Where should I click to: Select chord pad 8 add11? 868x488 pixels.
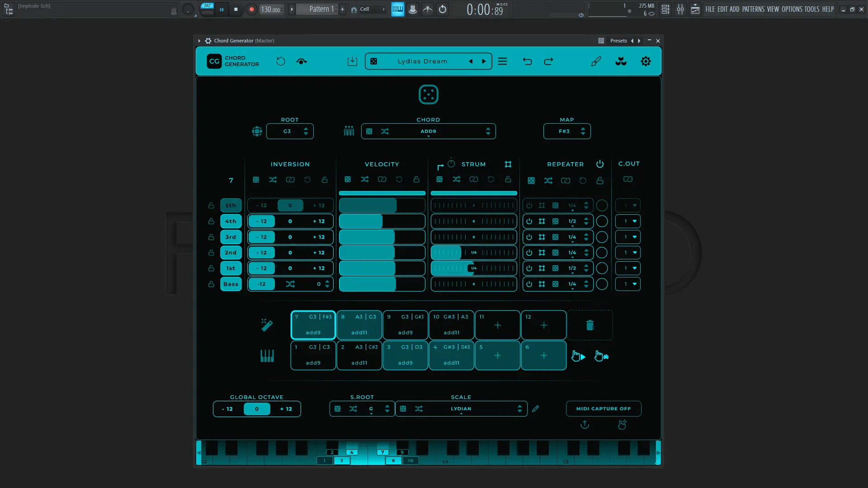pos(359,325)
